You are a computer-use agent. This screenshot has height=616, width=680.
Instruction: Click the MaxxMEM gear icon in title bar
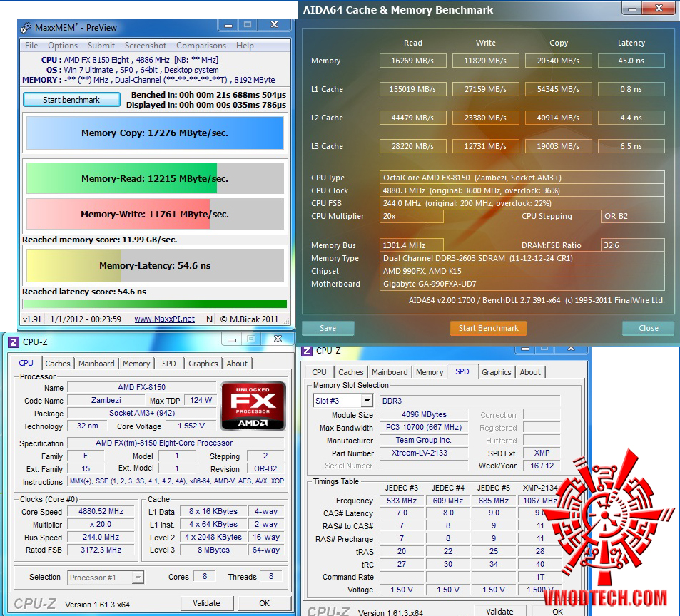(26, 28)
